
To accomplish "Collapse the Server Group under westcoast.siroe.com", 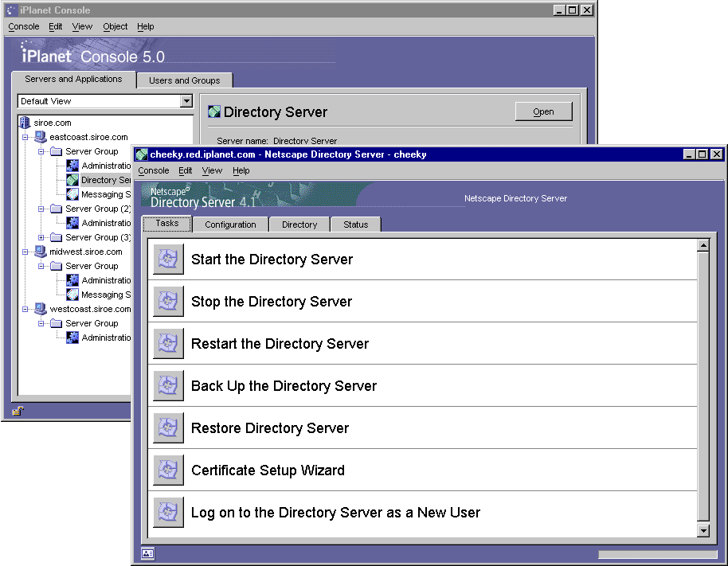I will tap(41, 323).
